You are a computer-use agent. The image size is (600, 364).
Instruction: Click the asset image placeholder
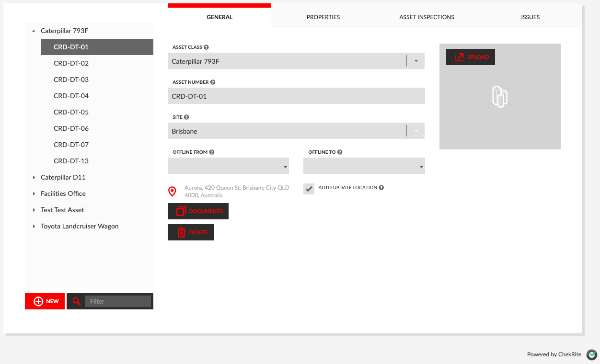coord(500,97)
